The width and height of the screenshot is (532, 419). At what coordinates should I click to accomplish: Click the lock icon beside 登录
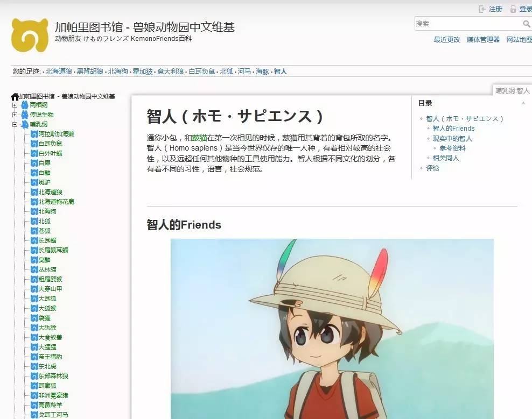coord(513,9)
